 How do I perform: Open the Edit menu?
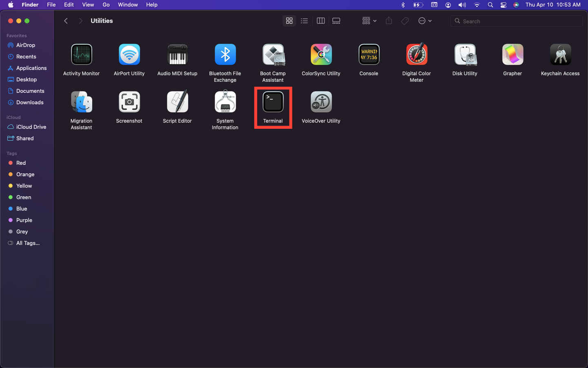point(69,5)
